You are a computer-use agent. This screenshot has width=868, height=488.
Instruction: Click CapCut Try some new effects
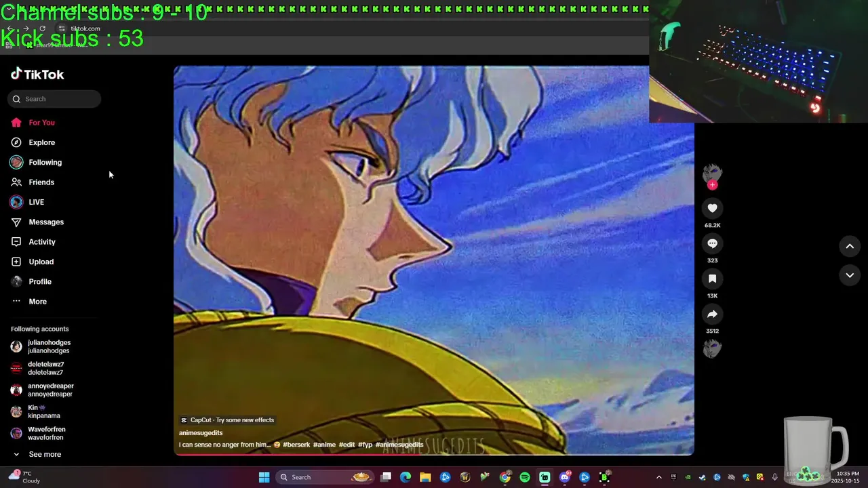coord(227,420)
